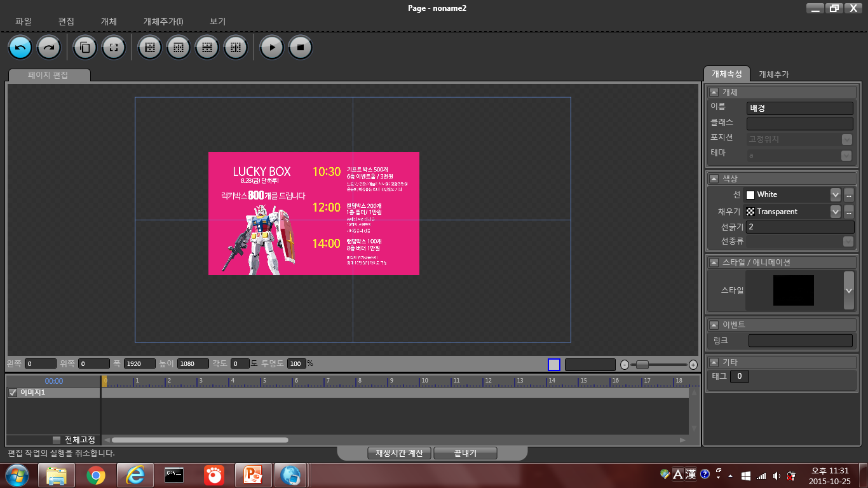
Task: Collapse the 스타일 / 애니메이션 section
Action: click(x=714, y=262)
